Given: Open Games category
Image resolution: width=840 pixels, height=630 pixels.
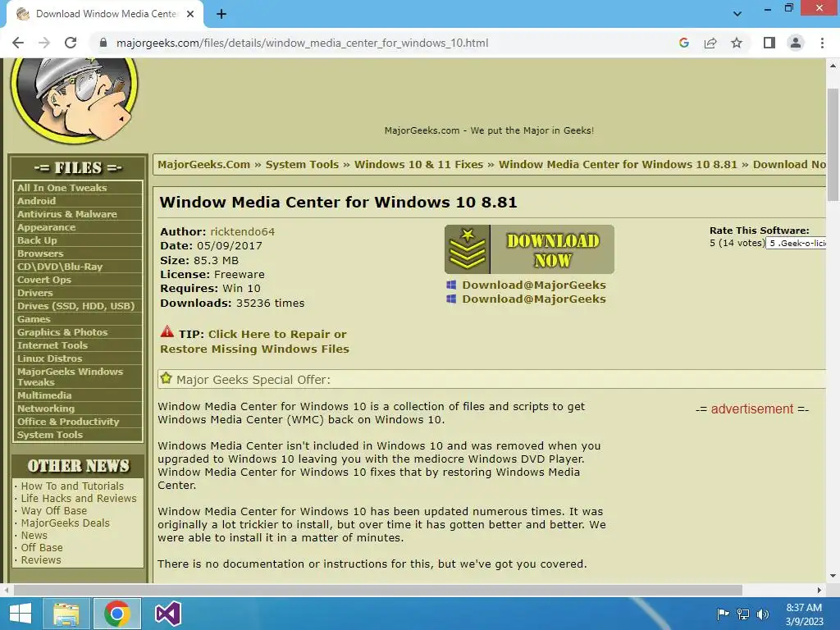Looking at the screenshot, I should 33,319.
